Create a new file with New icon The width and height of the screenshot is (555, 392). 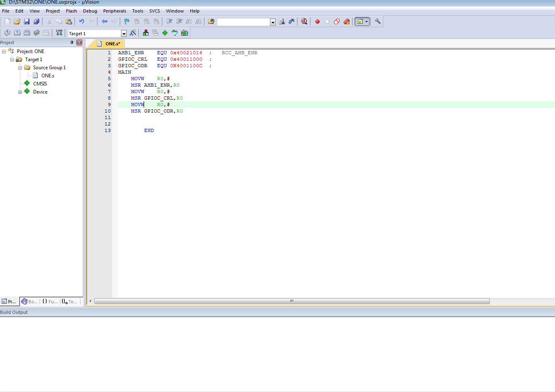(x=7, y=21)
